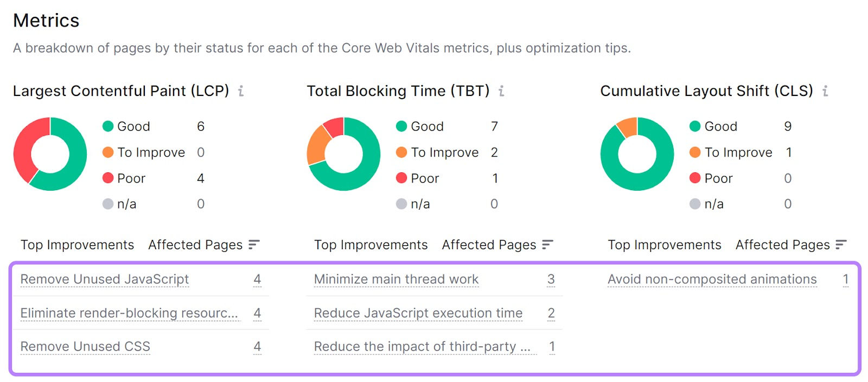
Task: Click the 4 beside Remove Unused CSS
Action: pos(258,346)
